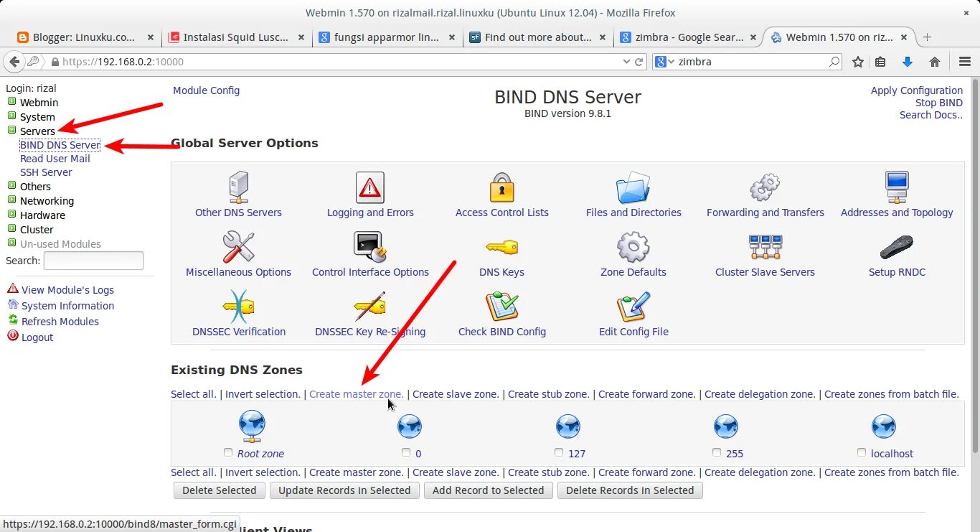Click Logout in the sidebar
The width and height of the screenshot is (980, 532).
[37, 337]
